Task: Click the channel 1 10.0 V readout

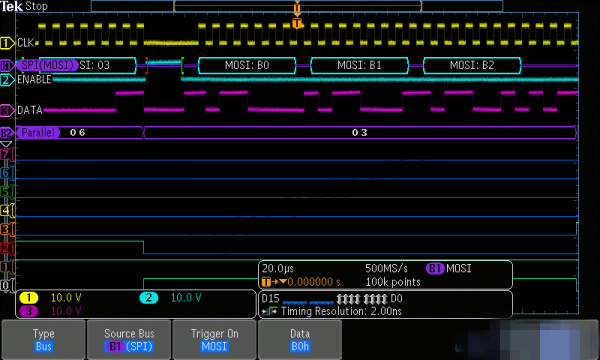Action: coord(66,298)
